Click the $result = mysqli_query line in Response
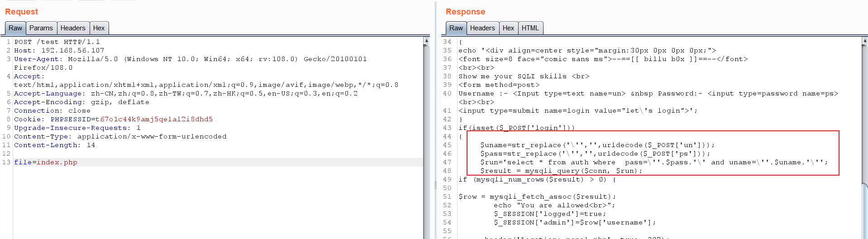Screen dimensions: 868x239 [x=561, y=171]
